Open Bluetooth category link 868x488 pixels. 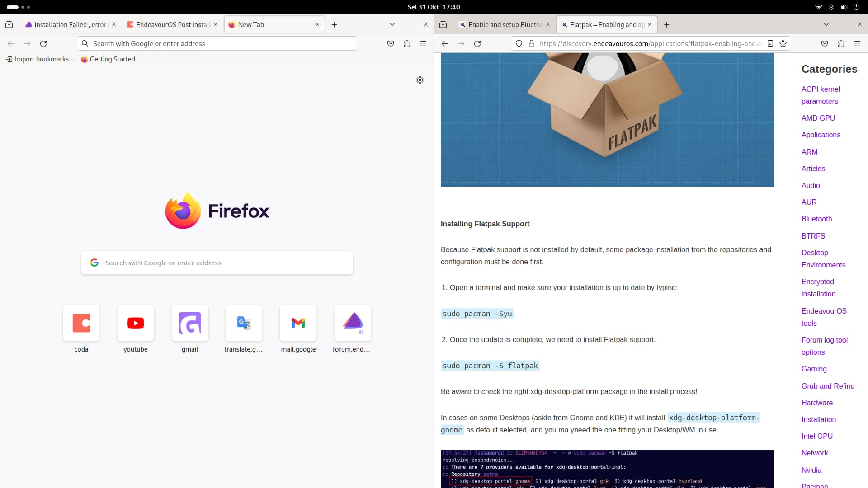pos(816,219)
